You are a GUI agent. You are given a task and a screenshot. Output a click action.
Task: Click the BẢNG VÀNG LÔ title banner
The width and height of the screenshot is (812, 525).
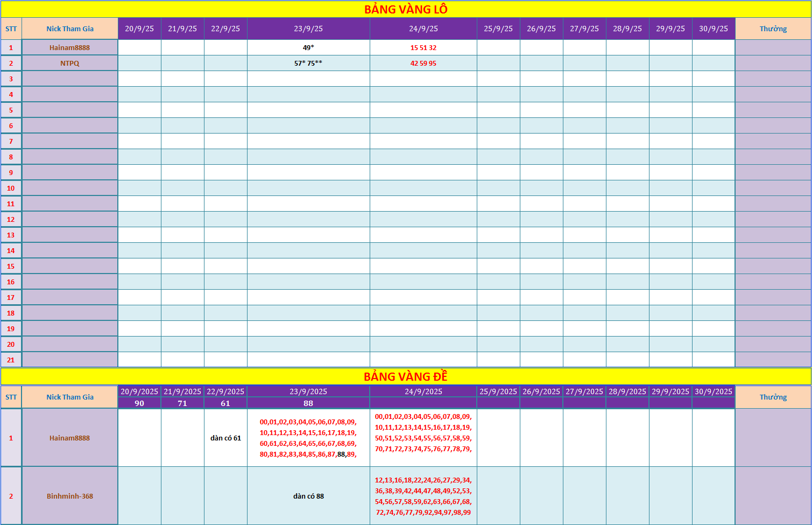pyautogui.click(x=406, y=9)
